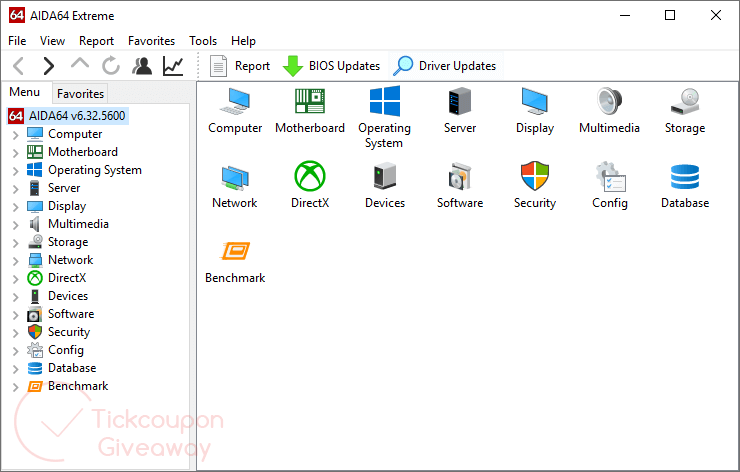Select Config in the sidebar tree
Image resolution: width=740 pixels, height=472 pixels.
(x=66, y=350)
